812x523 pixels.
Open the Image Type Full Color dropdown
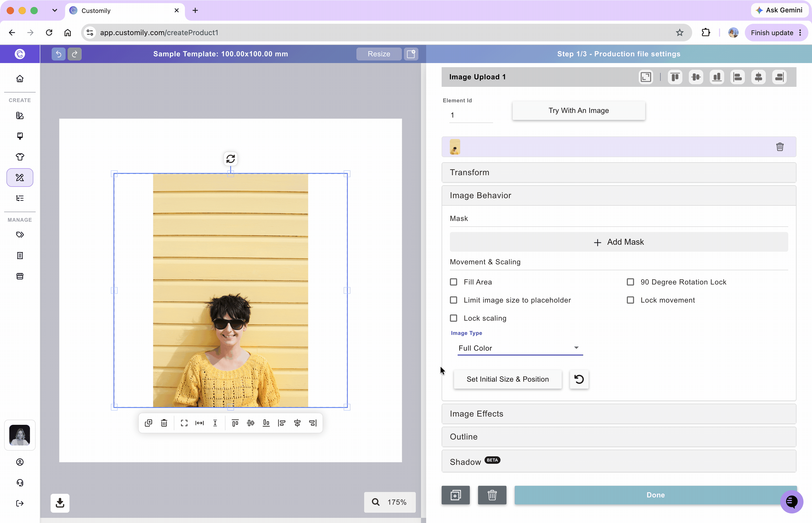point(520,348)
